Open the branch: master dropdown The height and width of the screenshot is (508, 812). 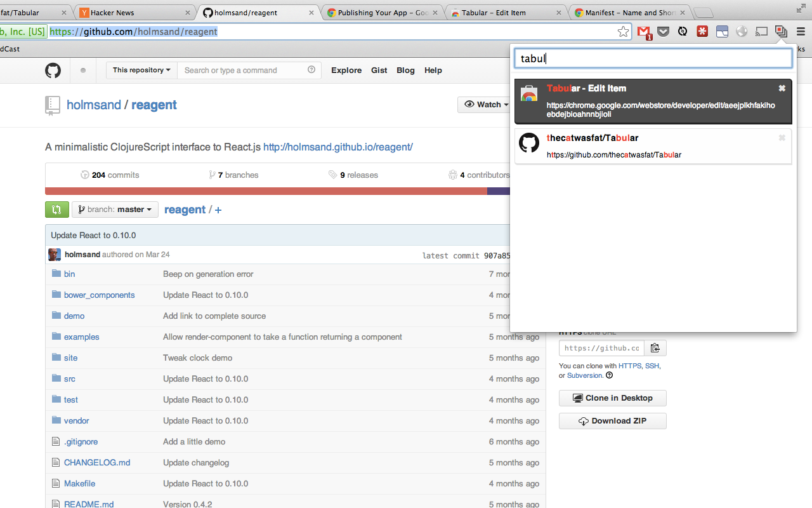[x=115, y=210]
